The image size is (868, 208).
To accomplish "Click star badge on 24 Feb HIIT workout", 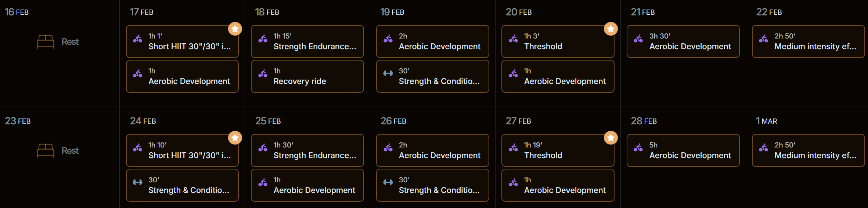I will point(235,138).
